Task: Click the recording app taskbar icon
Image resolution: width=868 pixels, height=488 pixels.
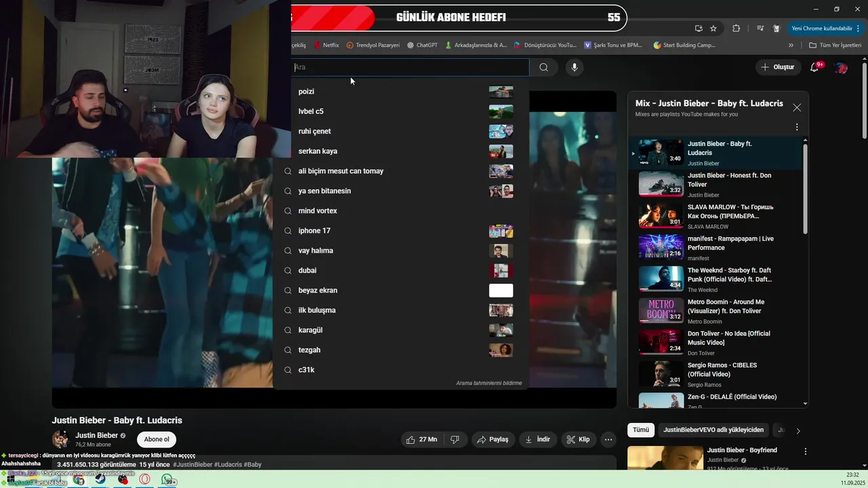Action: point(123,480)
